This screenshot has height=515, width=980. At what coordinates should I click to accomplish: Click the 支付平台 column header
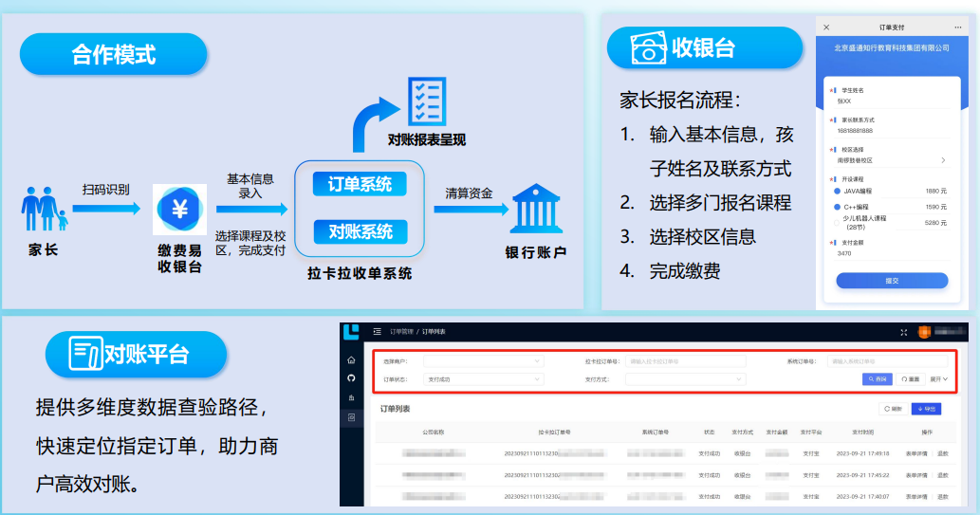810,432
